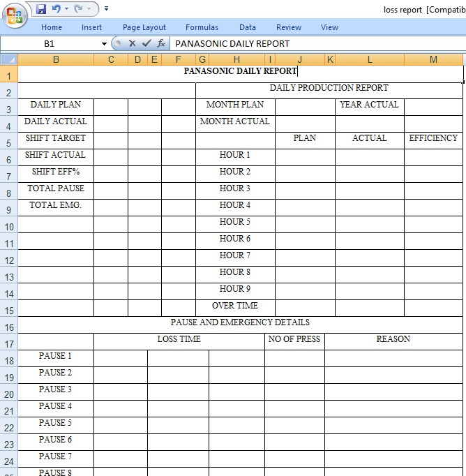Screen dimensions: 466x476
Task: Open the Redo history dropdown arrow
Action: (89, 9)
